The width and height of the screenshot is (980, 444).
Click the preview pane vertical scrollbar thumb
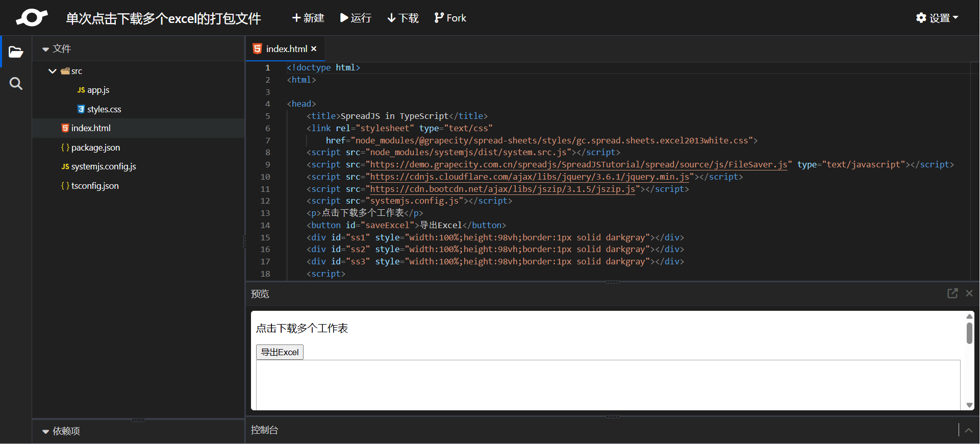pos(969,333)
